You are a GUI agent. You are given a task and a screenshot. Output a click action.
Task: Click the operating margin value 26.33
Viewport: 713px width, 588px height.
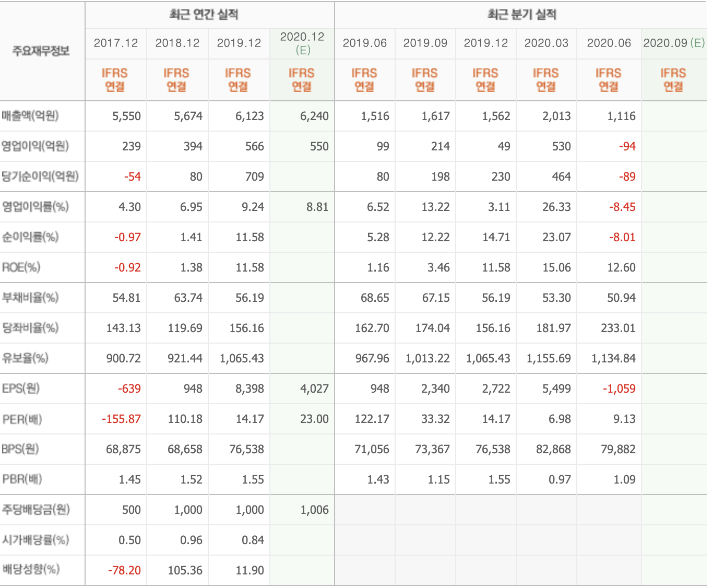556,207
